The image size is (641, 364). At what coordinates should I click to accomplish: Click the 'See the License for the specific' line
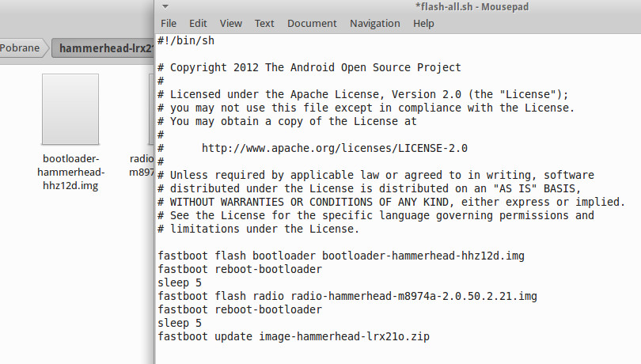point(376,215)
